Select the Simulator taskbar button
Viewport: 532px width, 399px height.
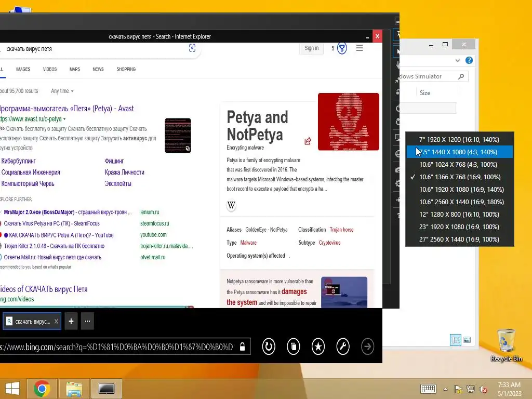coord(107,389)
